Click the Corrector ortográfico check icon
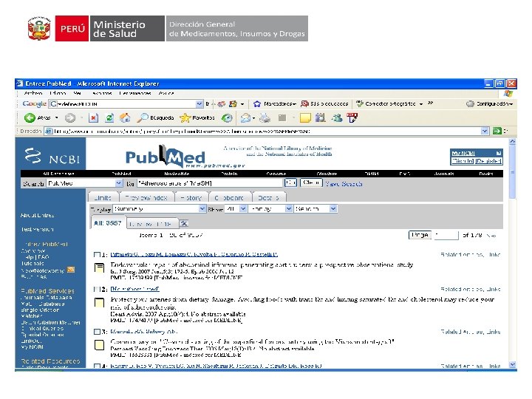The image size is (532, 399). coord(360,104)
